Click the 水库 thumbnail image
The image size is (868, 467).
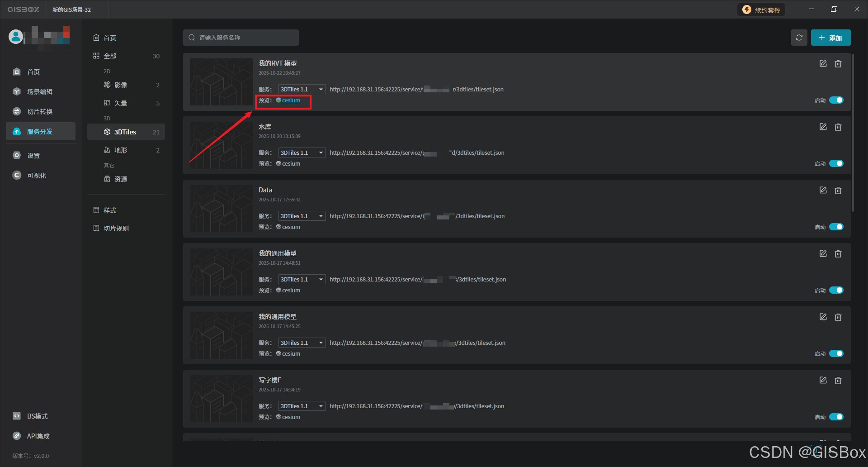click(222, 145)
